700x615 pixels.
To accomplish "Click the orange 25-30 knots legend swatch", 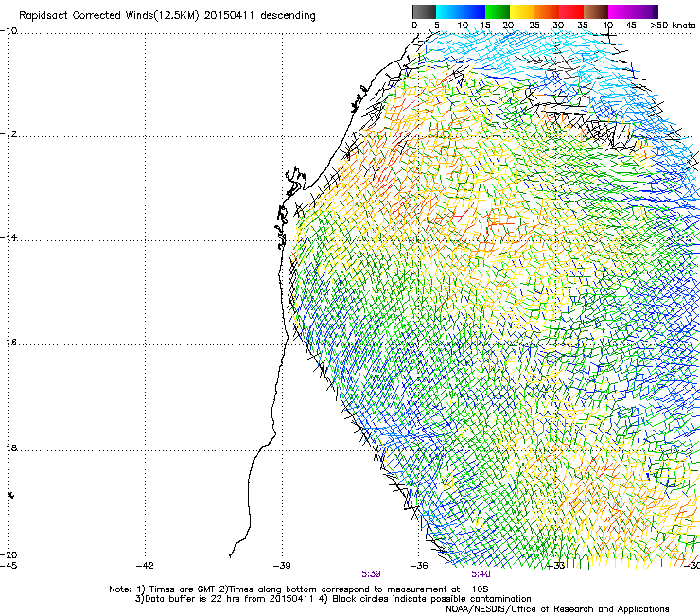I will pyautogui.click(x=547, y=11).
